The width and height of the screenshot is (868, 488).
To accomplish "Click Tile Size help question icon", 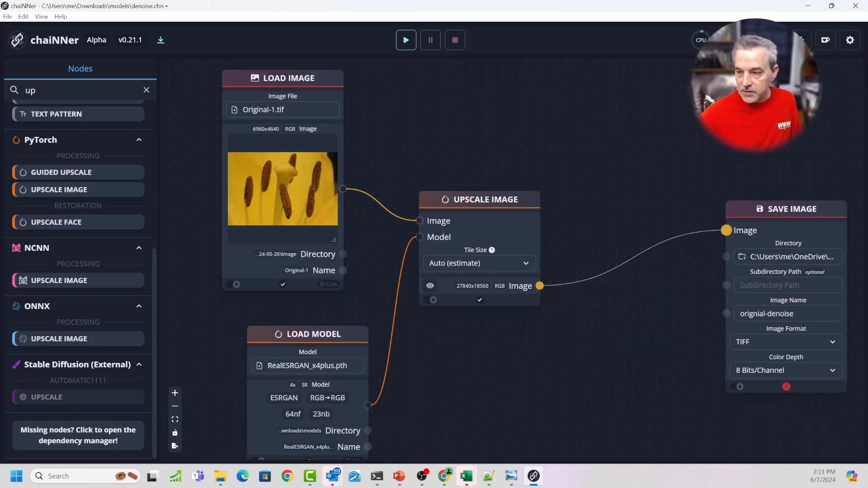I will (x=492, y=250).
